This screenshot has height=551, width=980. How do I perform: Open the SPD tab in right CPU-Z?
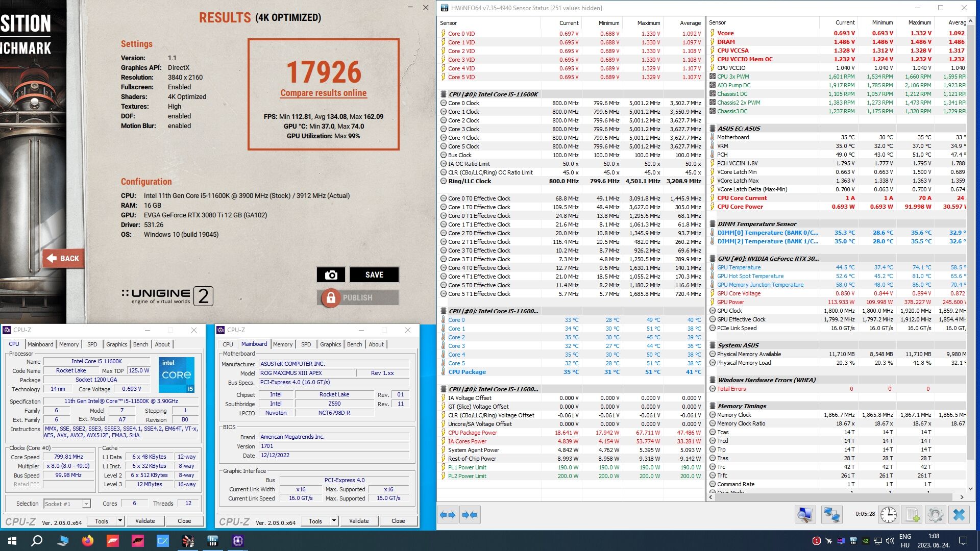click(x=306, y=344)
